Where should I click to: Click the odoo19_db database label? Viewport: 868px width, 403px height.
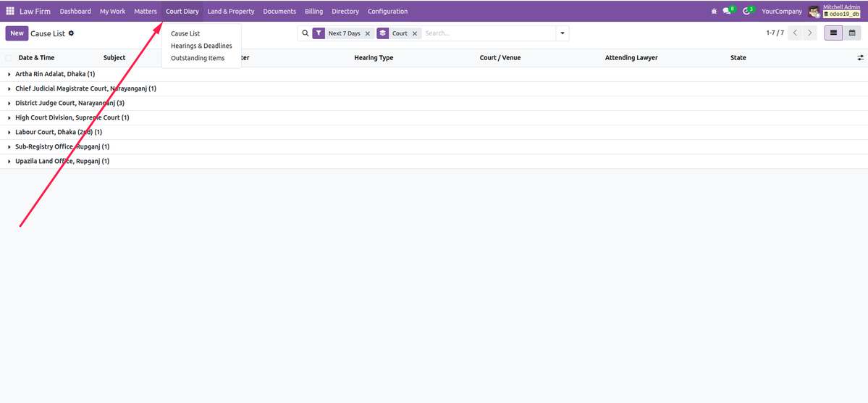(841, 14)
